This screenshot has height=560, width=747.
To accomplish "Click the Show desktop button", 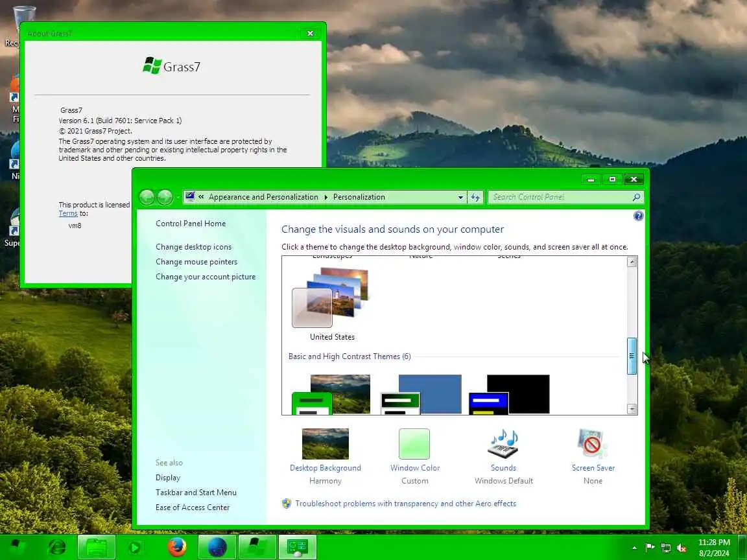I will (743, 547).
